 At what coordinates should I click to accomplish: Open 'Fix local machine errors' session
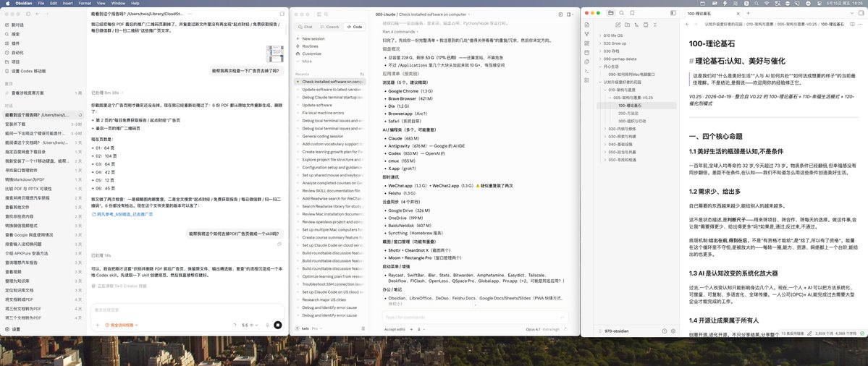pos(329,113)
